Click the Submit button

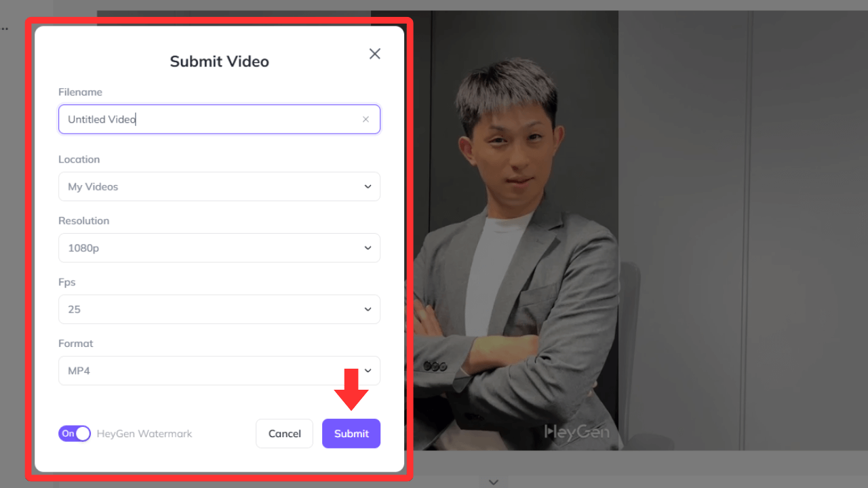tap(351, 434)
